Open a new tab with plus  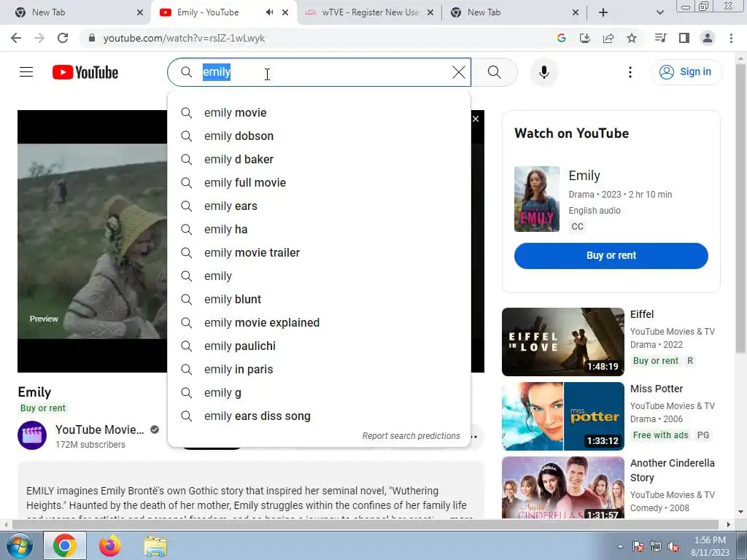(603, 12)
